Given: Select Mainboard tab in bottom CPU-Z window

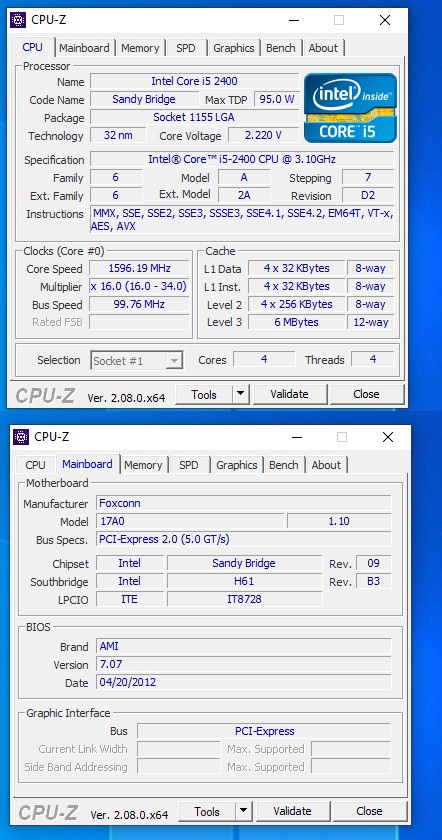Looking at the screenshot, I should pyautogui.click(x=87, y=464).
